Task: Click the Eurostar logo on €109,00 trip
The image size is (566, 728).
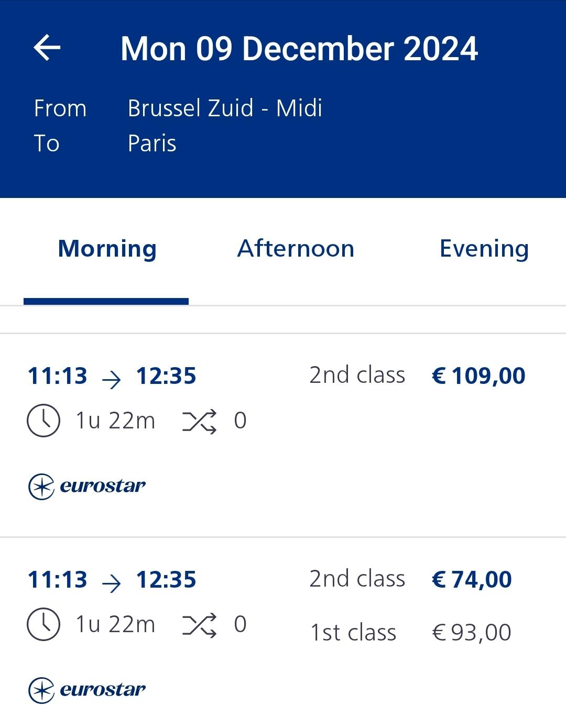Action: point(87,487)
